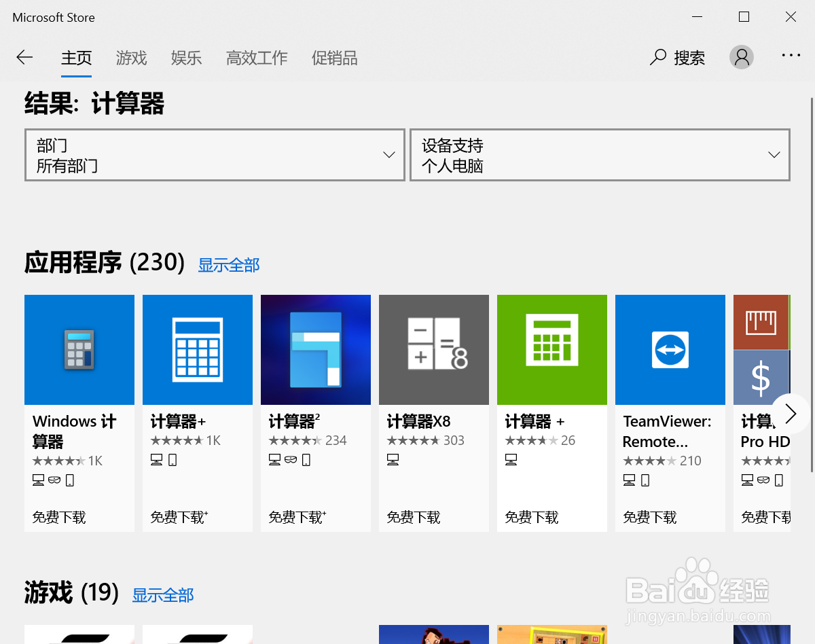The width and height of the screenshot is (815, 644).
Task: Open the three-dot more options menu
Action: (x=791, y=56)
